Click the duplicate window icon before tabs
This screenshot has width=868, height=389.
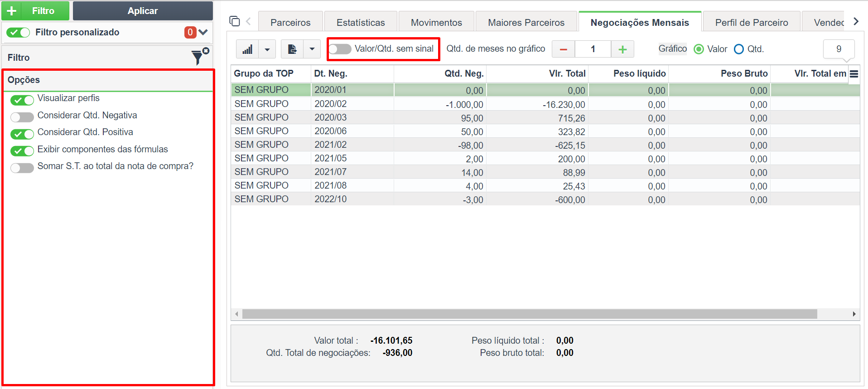(234, 21)
